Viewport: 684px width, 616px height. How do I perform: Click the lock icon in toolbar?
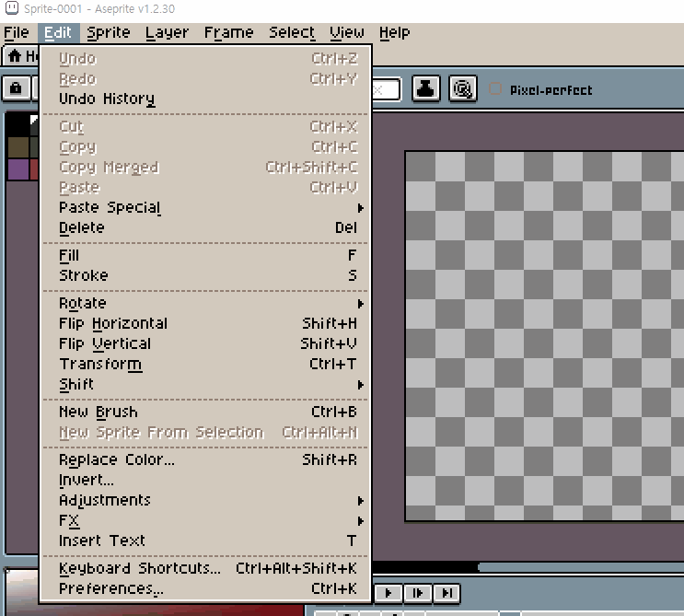tap(17, 88)
